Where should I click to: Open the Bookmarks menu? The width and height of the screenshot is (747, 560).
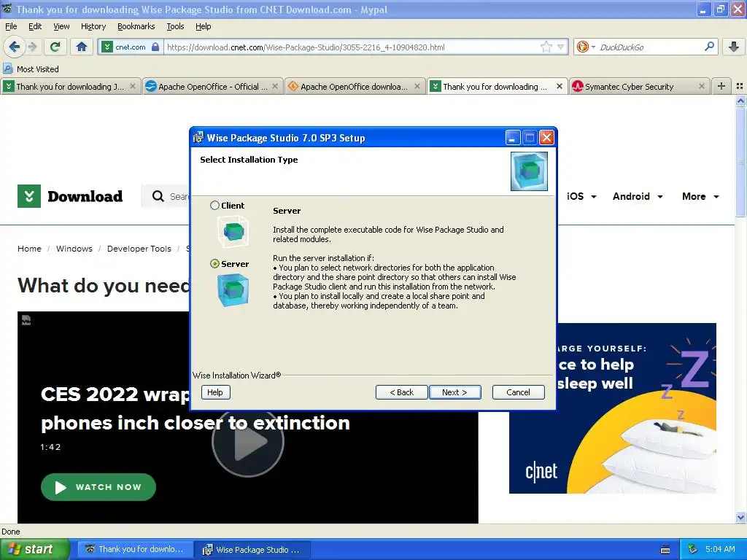click(x=136, y=26)
